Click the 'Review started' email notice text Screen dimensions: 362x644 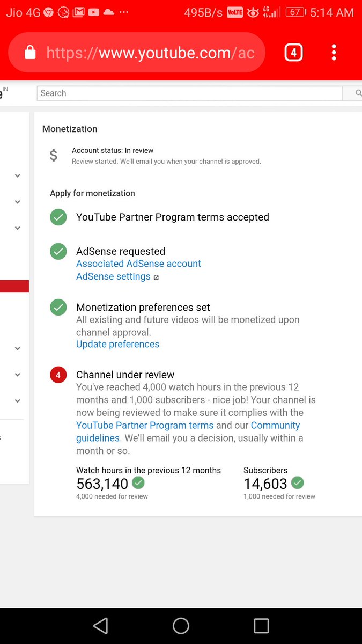click(x=166, y=161)
